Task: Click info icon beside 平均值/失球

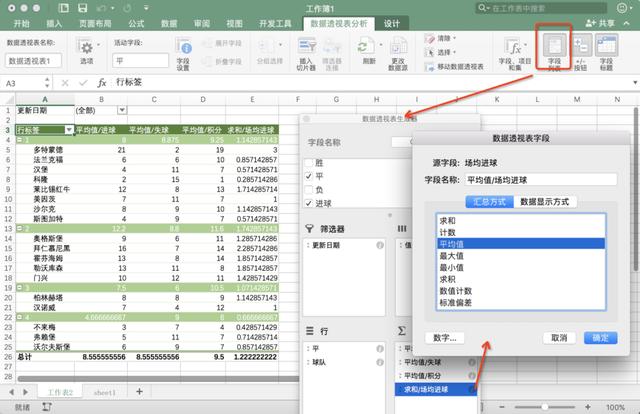Action: [471, 362]
